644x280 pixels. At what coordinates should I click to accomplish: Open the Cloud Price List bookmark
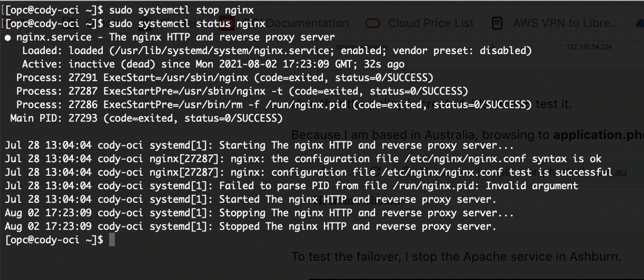tap(431, 23)
